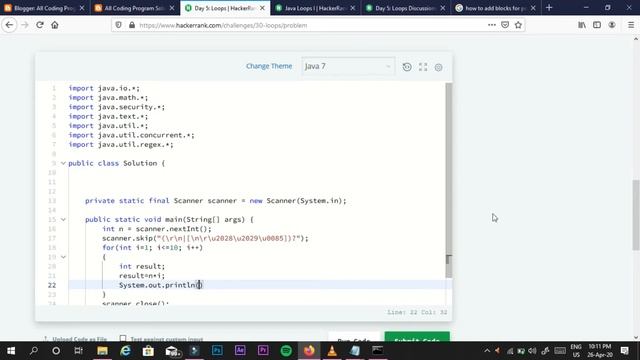Open page actions three-dot menu
Viewport: 640px width, 360px height.
tap(491, 25)
